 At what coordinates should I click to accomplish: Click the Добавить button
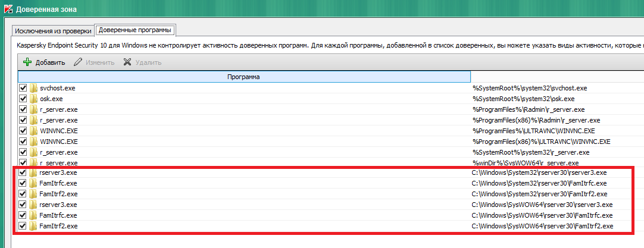pyautogui.click(x=44, y=62)
